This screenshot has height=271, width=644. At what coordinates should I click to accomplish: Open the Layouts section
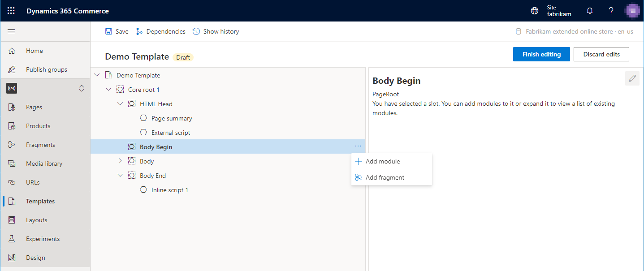(36, 219)
